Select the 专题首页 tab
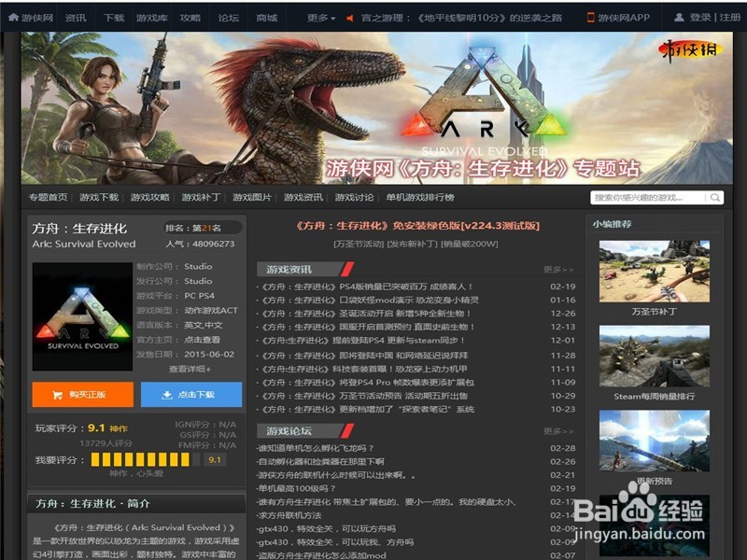 click(48, 197)
